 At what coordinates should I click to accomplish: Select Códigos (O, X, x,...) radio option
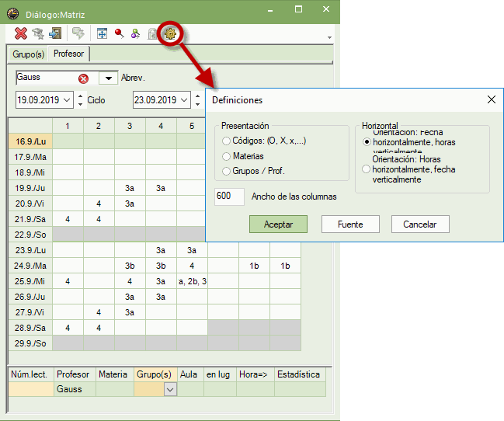point(226,141)
